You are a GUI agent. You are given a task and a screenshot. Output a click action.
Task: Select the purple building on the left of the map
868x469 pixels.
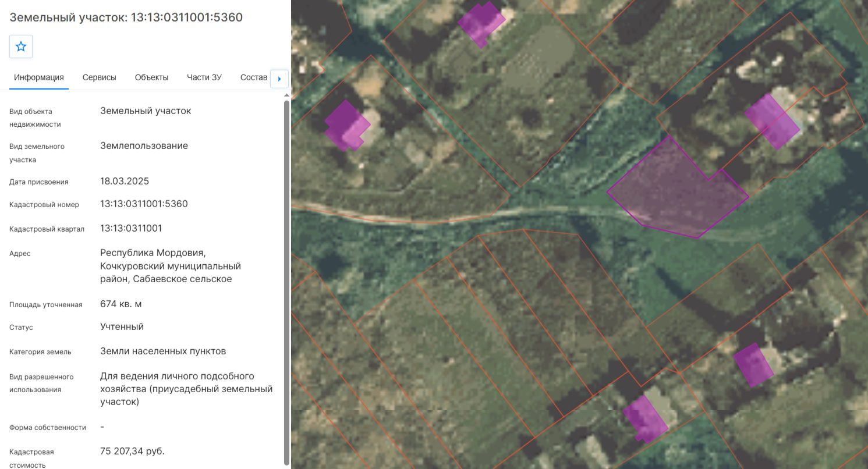click(x=346, y=126)
